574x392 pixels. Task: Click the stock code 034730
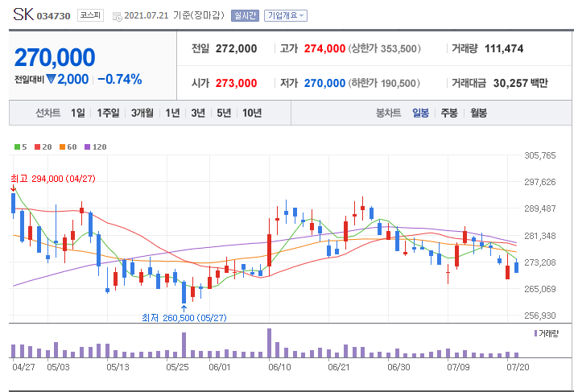[x=53, y=16]
